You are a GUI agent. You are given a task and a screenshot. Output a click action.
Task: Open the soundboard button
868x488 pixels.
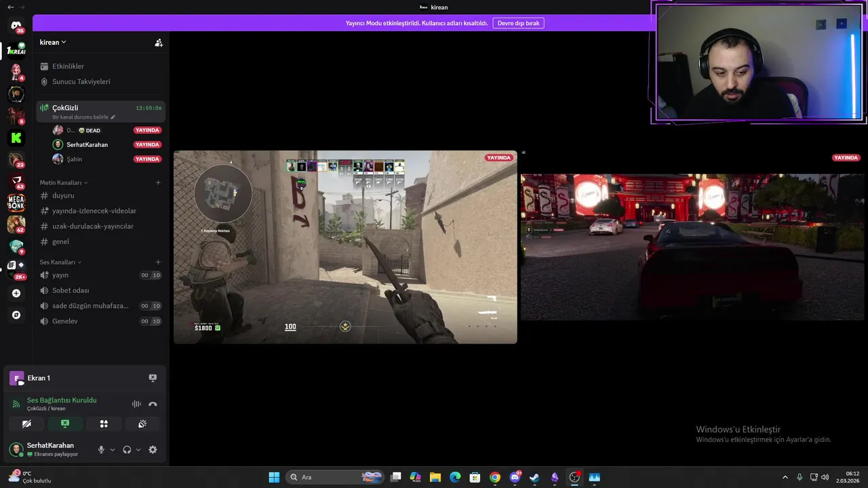(x=142, y=424)
